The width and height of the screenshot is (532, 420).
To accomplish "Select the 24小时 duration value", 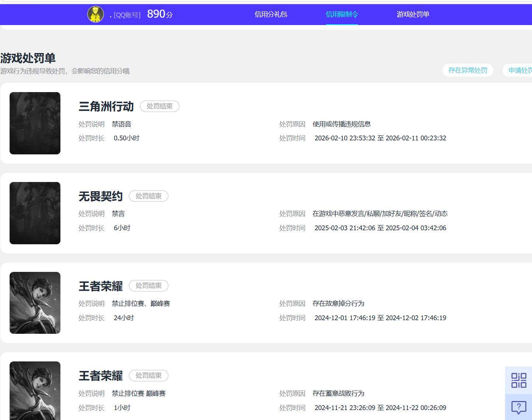I will [x=124, y=318].
